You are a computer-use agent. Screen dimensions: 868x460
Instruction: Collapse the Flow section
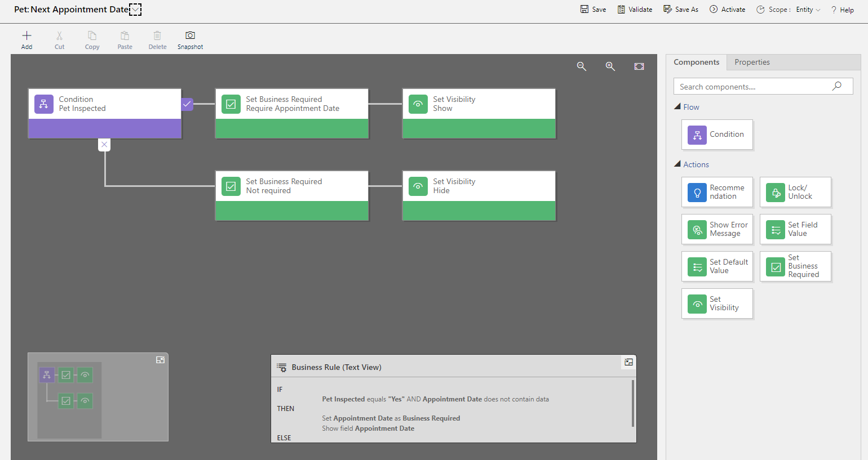(x=677, y=106)
